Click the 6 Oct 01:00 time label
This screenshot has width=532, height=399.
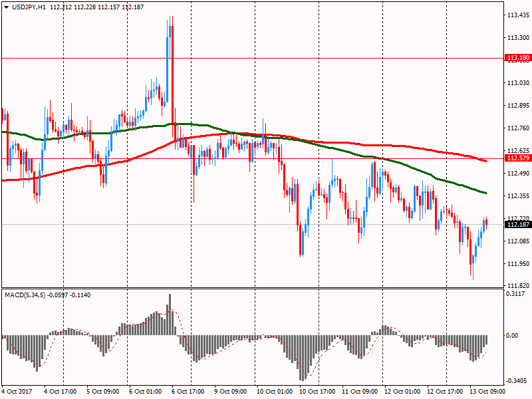(146, 392)
